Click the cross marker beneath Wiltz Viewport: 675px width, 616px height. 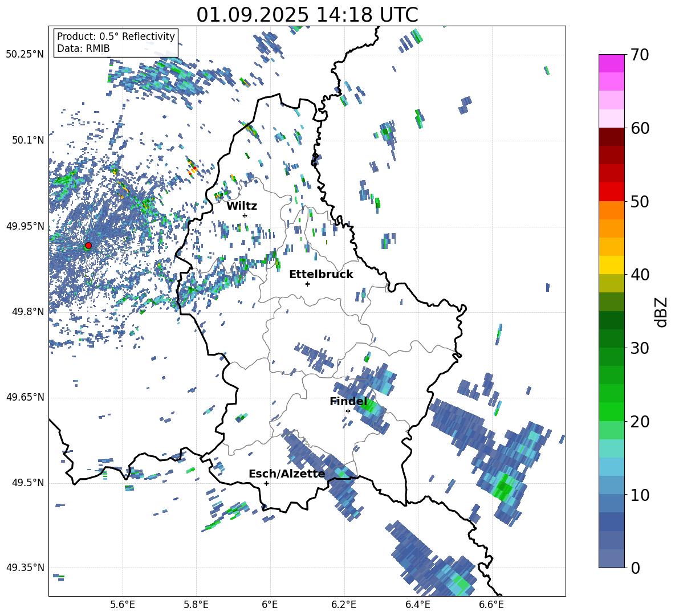245,215
